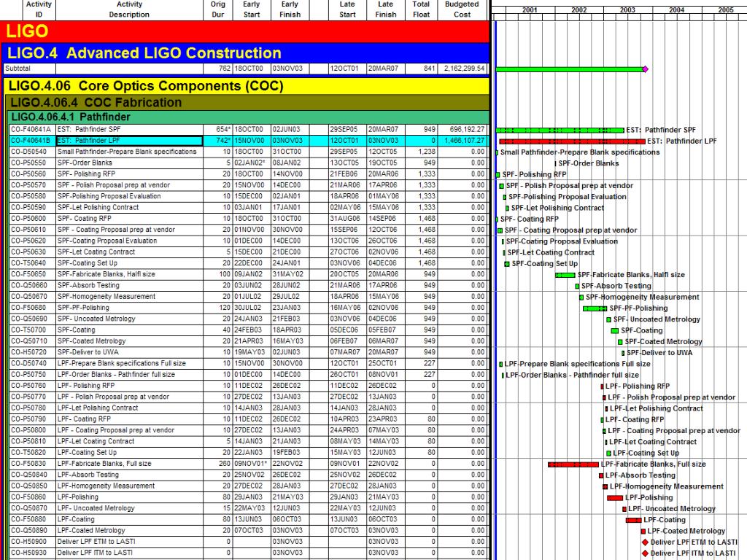Screen dimensions: 747x560
Task: Click the magenta subtotal finish diamond
Action: [645, 69]
